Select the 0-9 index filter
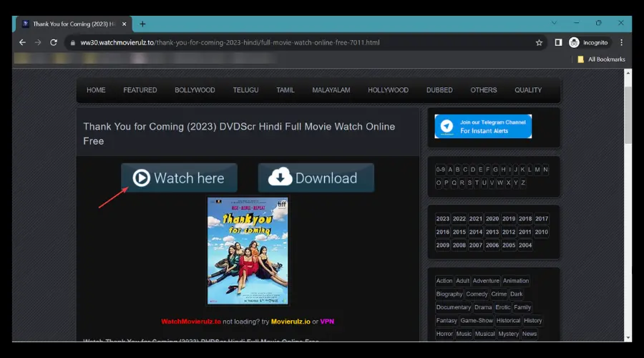The height and width of the screenshot is (358, 644). pos(440,170)
